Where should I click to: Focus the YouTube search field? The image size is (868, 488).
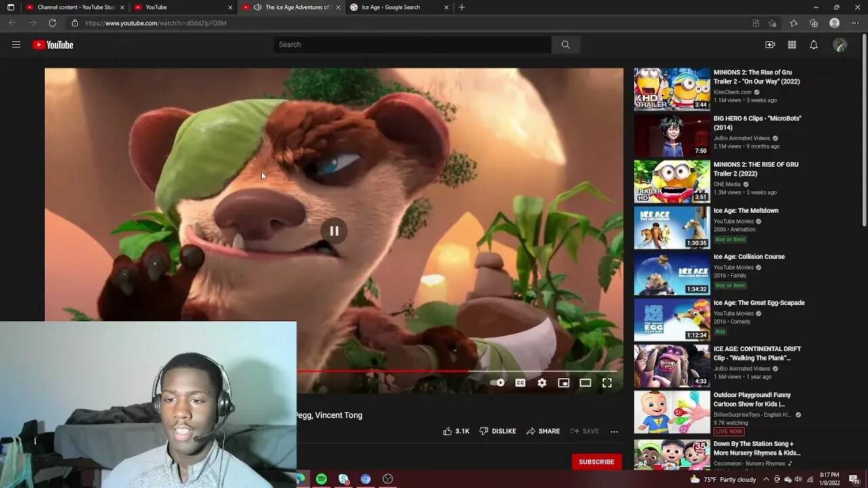tap(412, 45)
